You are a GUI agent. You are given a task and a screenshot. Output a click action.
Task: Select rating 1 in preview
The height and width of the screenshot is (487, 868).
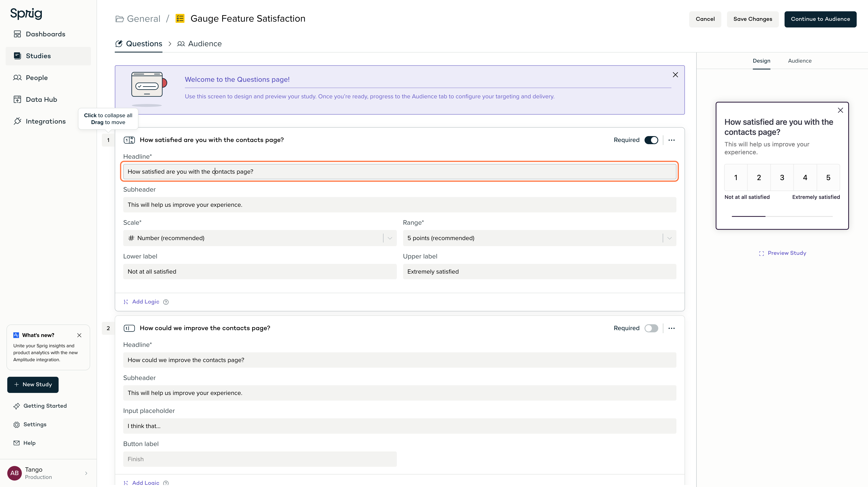pos(736,178)
